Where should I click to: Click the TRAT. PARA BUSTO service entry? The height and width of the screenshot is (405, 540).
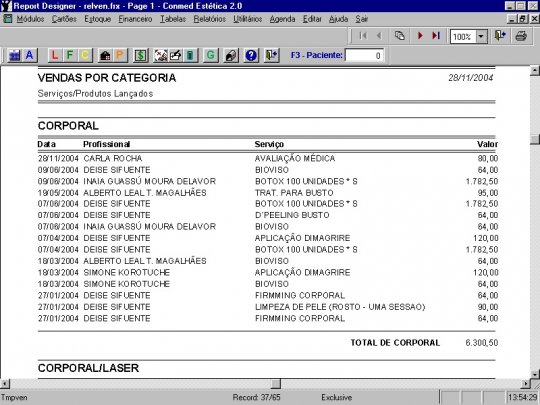[x=294, y=193]
